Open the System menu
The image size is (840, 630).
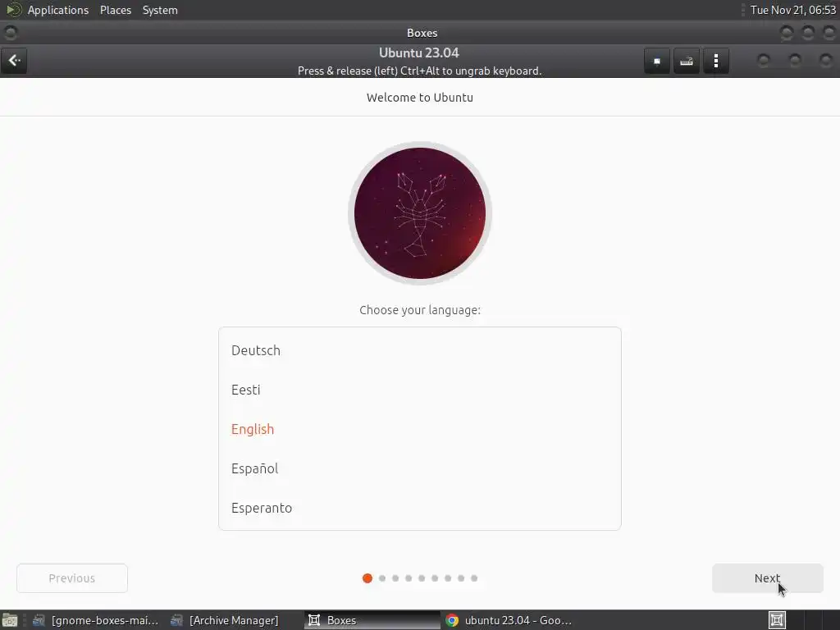pos(160,10)
